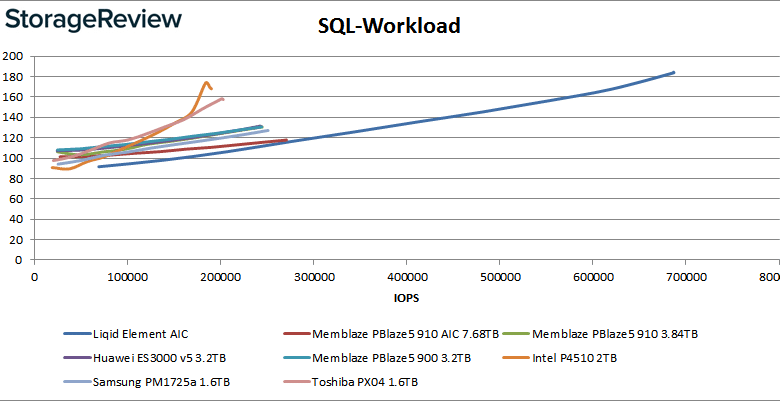Select Huawei ES3000 v5 3.2TB legend entry
The width and height of the screenshot is (780, 401).
(146, 358)
